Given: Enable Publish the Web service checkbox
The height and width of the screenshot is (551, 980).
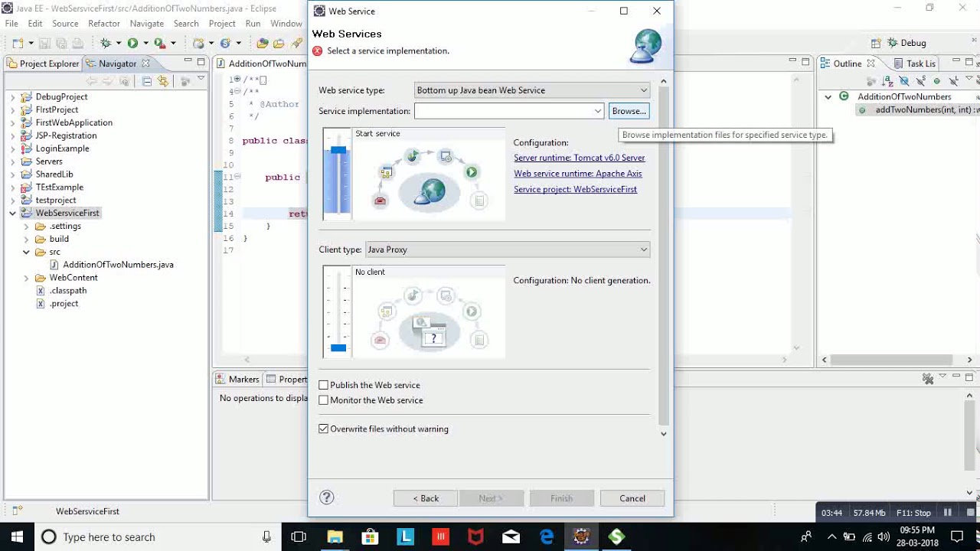Looking at the screenshot, I should coord(323,385).
